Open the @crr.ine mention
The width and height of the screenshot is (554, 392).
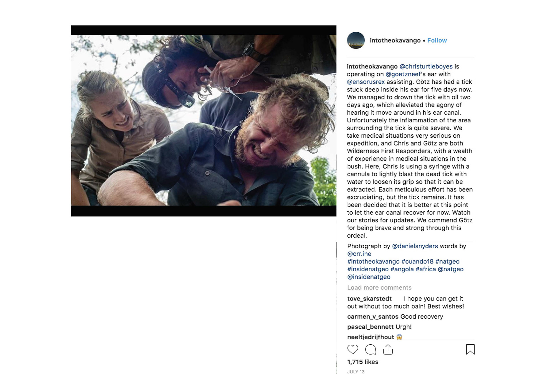[359, 254]
